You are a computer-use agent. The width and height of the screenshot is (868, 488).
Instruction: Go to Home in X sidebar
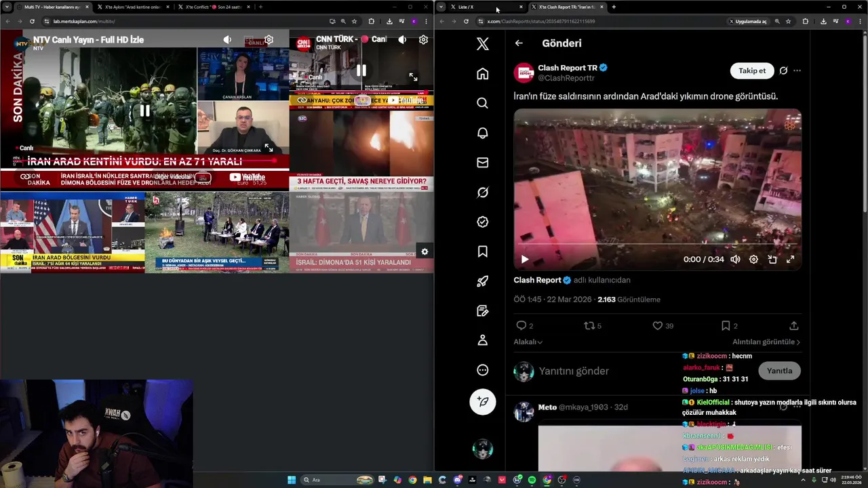[x=482, y=74]
